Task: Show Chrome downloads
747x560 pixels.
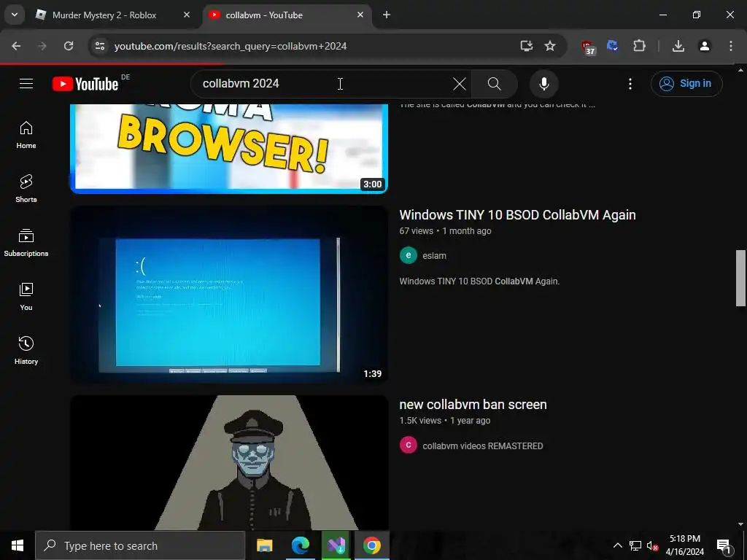Action: [x=678, y=46]
